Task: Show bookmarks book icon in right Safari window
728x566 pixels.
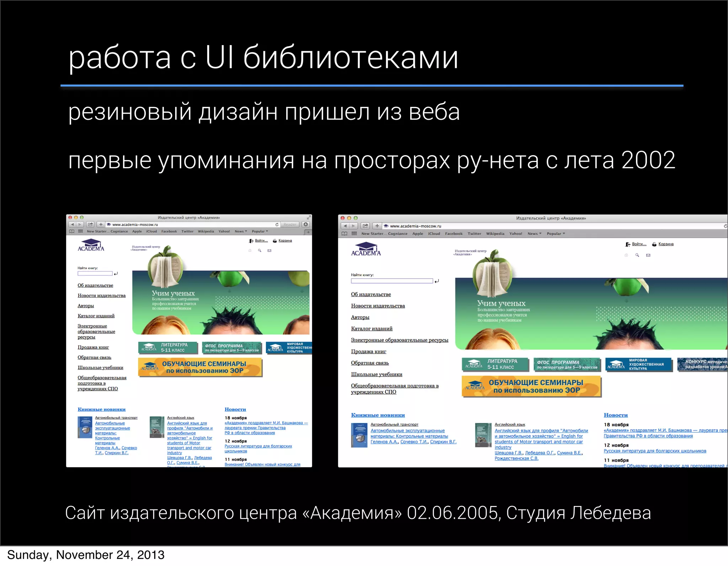Action: pos(344,234)
